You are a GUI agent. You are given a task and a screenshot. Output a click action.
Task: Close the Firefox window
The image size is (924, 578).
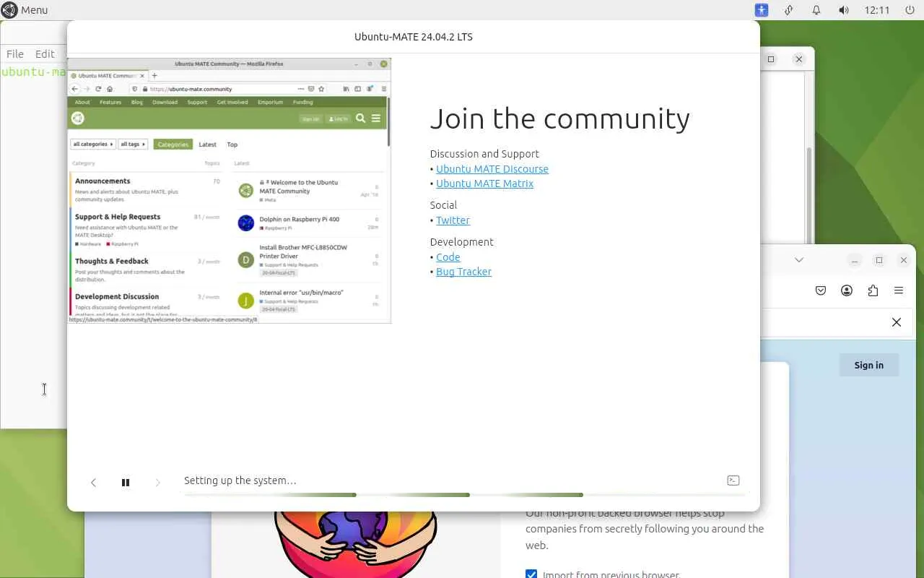click(x=904, y=260)
